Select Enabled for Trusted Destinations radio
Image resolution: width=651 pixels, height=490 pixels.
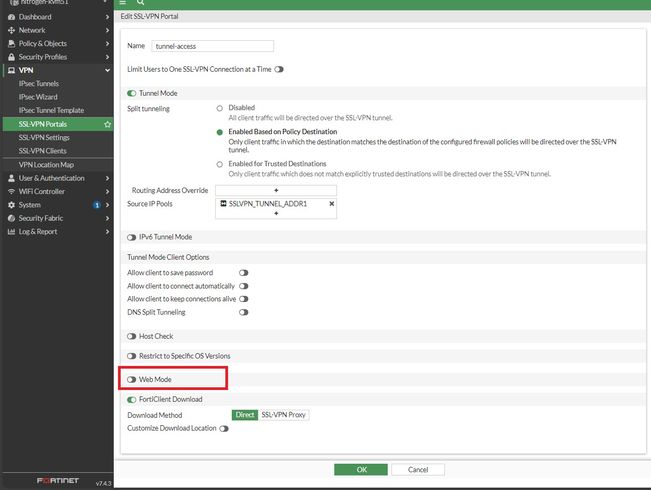click(x=220, y=164)
